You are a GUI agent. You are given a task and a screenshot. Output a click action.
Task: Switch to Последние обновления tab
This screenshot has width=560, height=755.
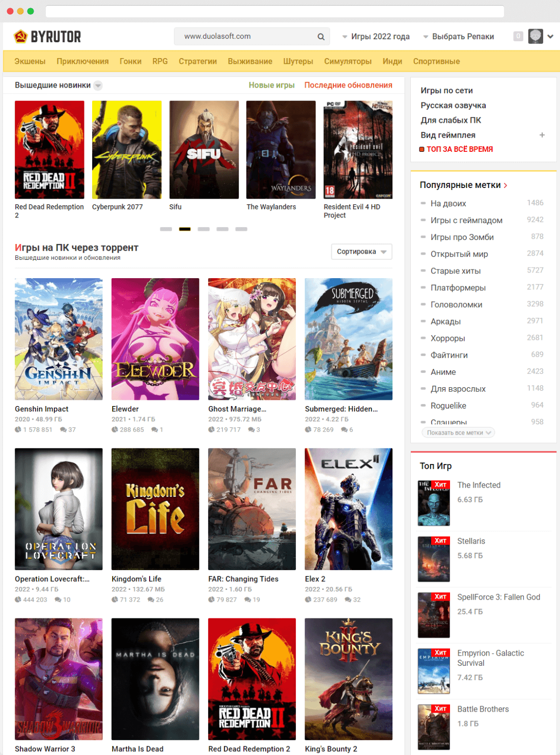[x=348, y=85]
